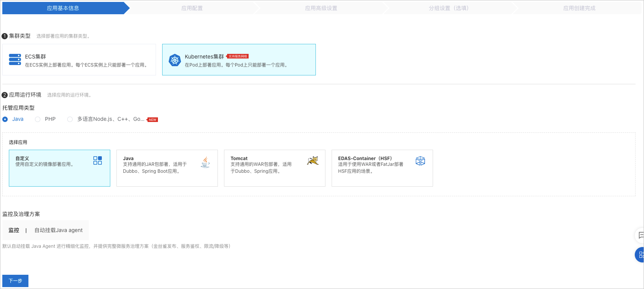The width and height of the screenshot is (644, 289).
Task: Click the 选择部署应用的集群类型 hint text
Action: 63,36
